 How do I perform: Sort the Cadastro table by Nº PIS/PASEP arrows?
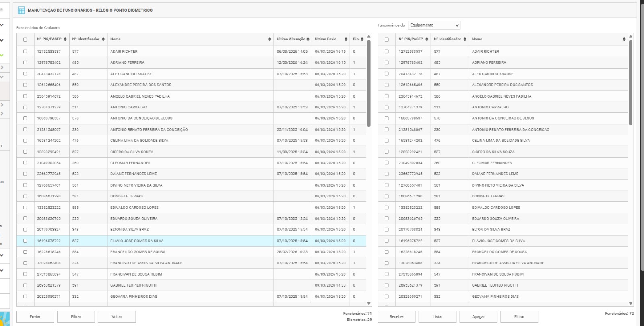pos(65,39)
